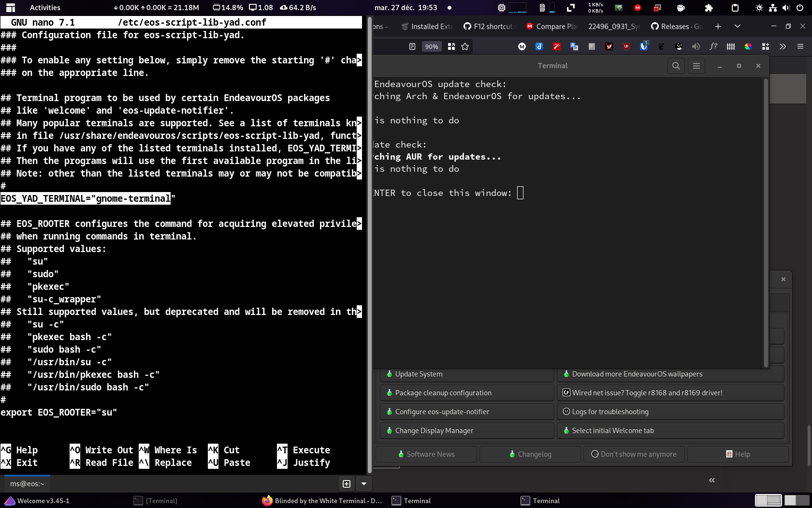The width and height of the screenshot is (812, 508).
Task: Open Logs for troubleshooting
Action: click(671, 412)
